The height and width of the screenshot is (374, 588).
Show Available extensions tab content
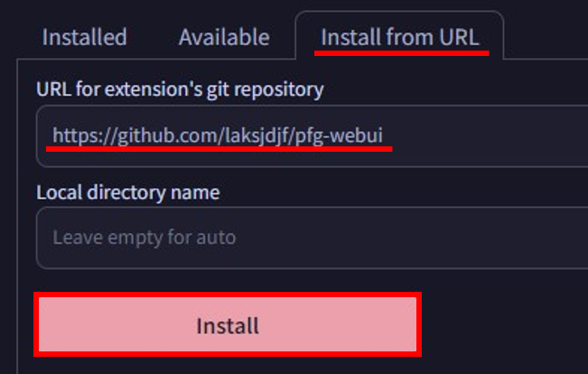pyautogui.click(x=223, y=37)
